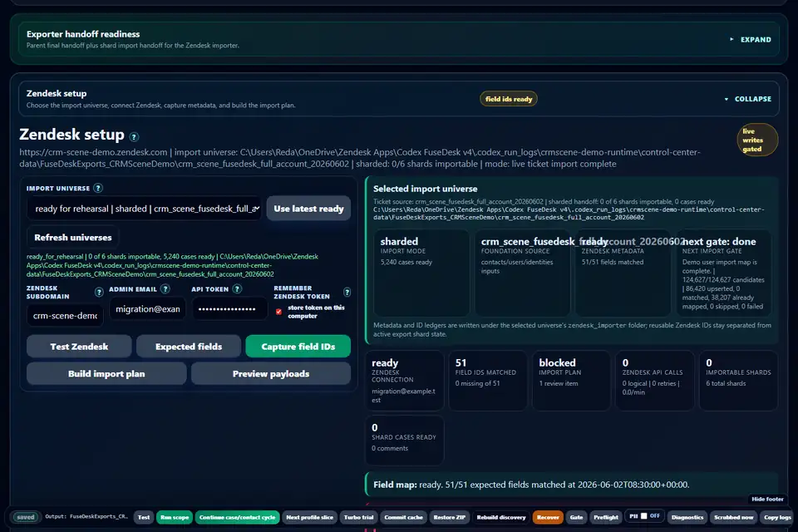Screen dimensions: 798x532
Task: Click Diagnostics in the footer
Action: [x=687, y=517]
